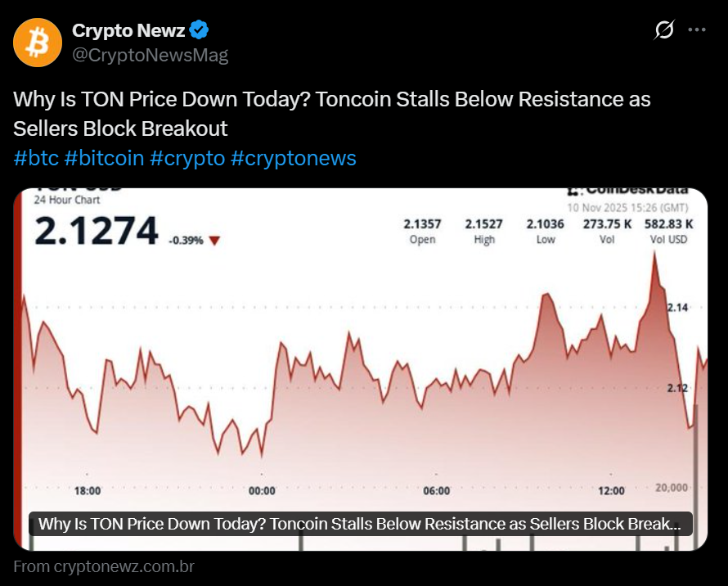Click the 2.1527 High value
The height and width of the screenshot is (586, 728).
tap(484, 224)
